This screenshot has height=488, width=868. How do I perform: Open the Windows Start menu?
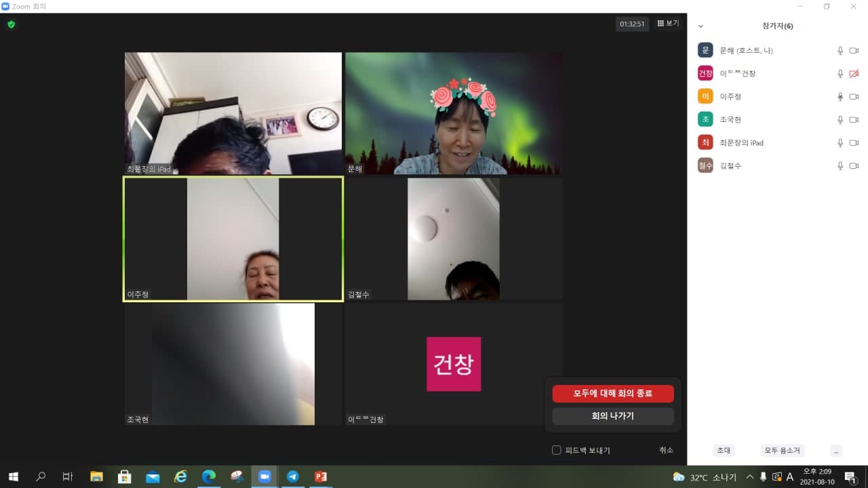click(x=13, y=476)
